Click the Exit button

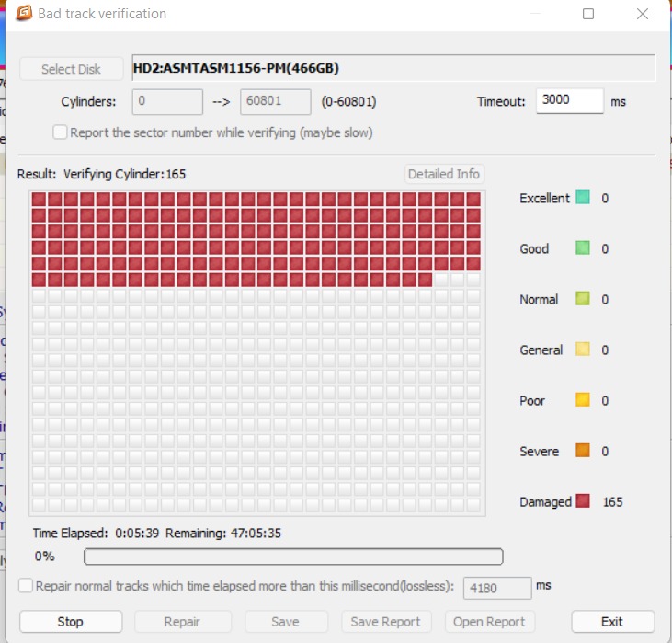click(612, 622)
